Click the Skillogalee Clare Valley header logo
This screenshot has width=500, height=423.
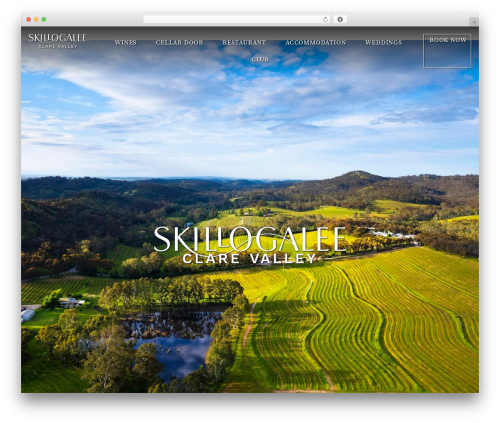57,41
